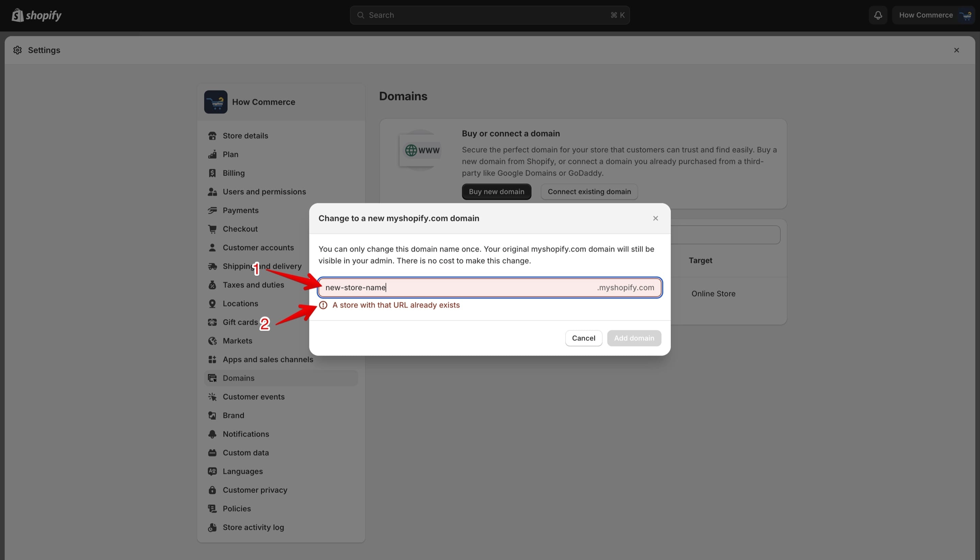Click the domains search field behind the dialog
Screen dimensions: 980x560
tap(725, 235)
